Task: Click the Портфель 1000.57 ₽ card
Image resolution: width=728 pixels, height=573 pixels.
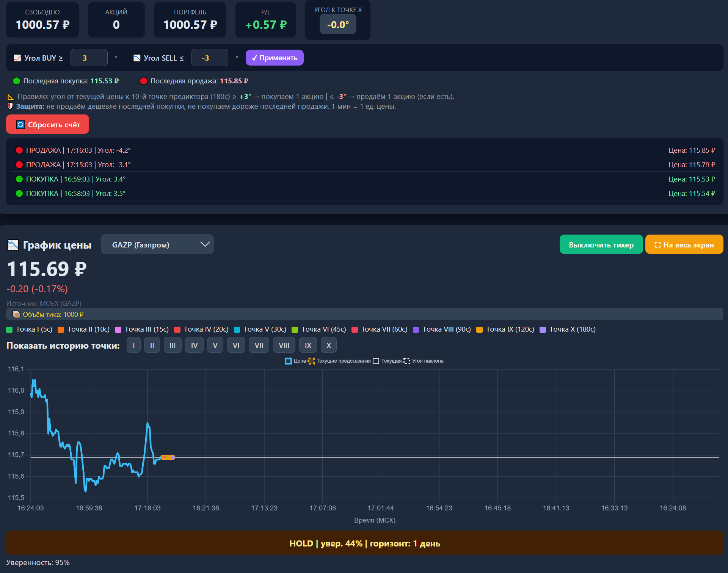Action: (190, 20)
